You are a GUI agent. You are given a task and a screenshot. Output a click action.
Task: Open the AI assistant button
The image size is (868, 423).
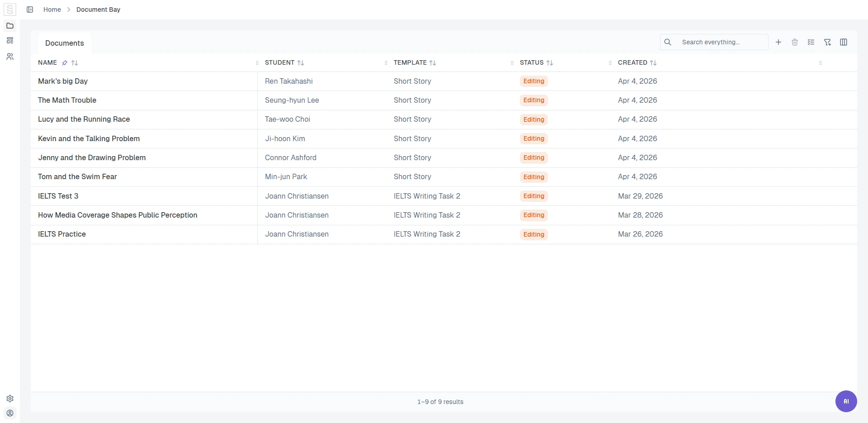[846, 401]
